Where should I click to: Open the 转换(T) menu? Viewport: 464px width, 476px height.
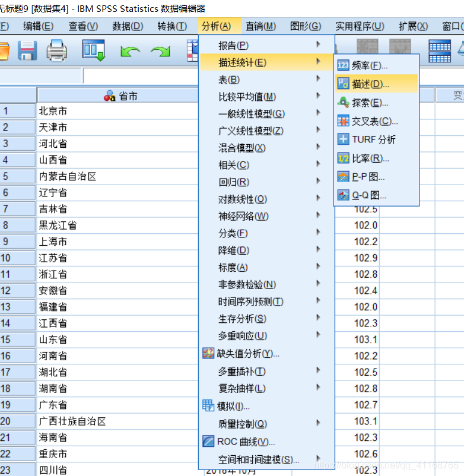[x=172, y=26]
